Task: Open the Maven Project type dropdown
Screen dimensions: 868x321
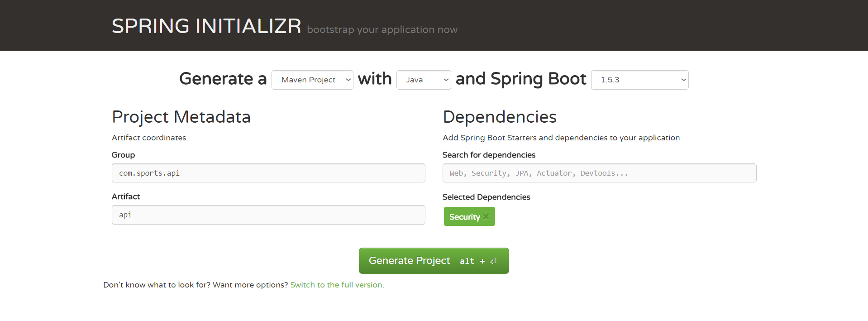Action: [x=312, y=80]
